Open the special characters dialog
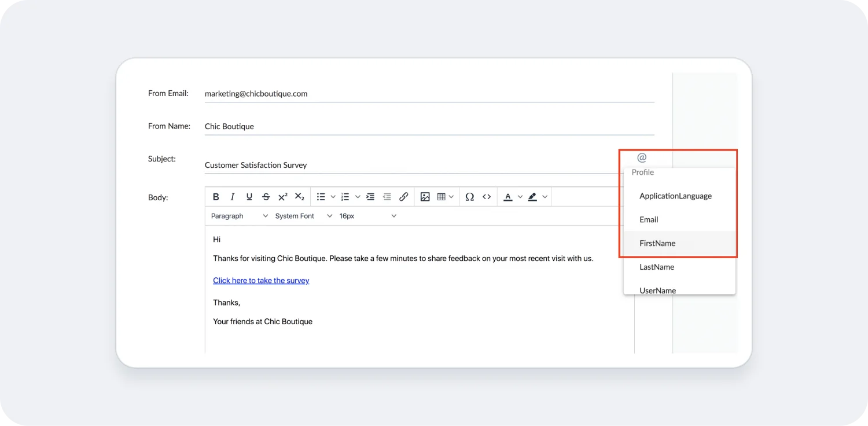Screen dimensions: 868x426 click(470, 196)
